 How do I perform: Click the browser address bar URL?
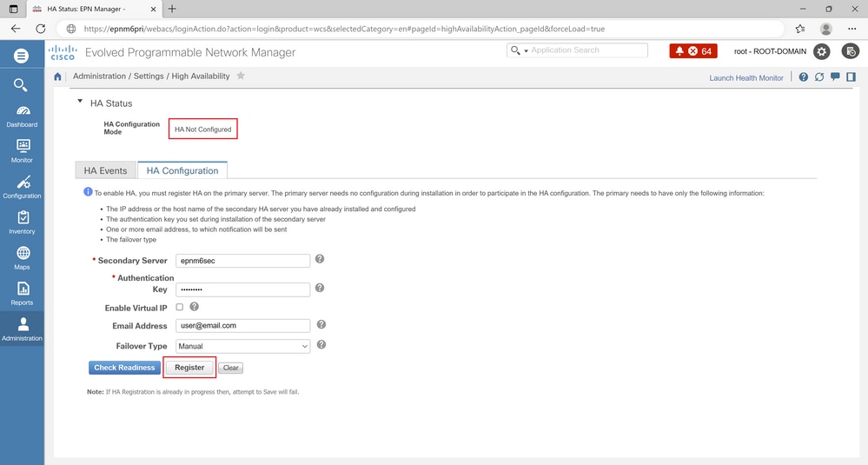pyautogui.click(x=344, y=29)
